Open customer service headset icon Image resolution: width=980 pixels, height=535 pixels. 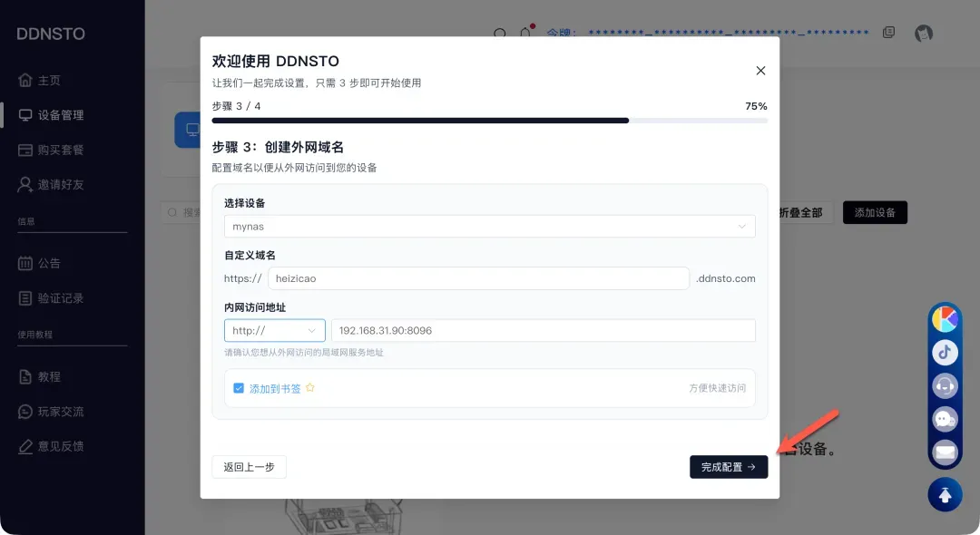(945, 385)
